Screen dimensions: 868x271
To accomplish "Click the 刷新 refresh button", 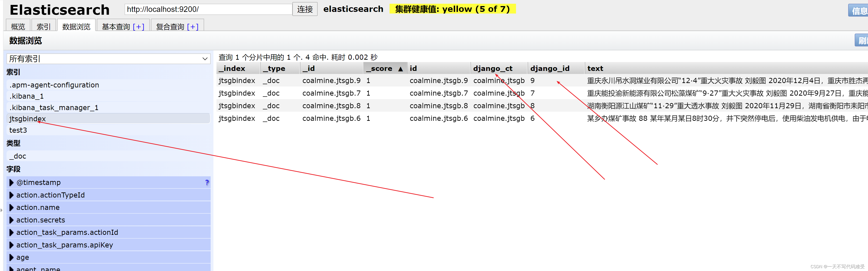I will point(862,40).
